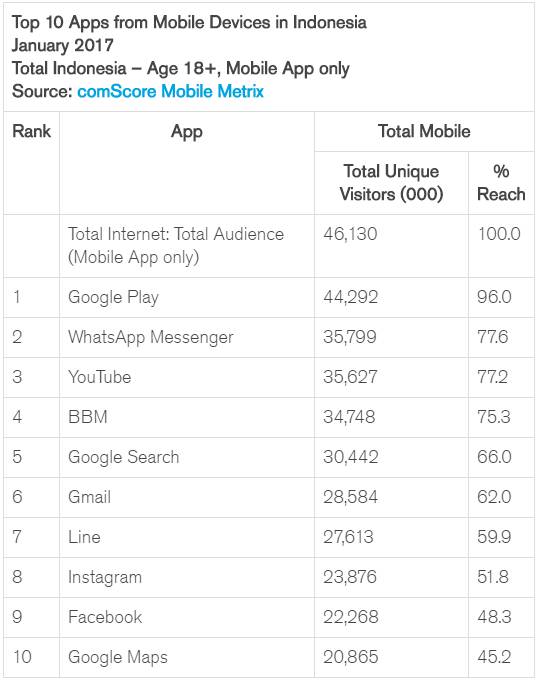Click the Google Search entry

pos(124,457)
